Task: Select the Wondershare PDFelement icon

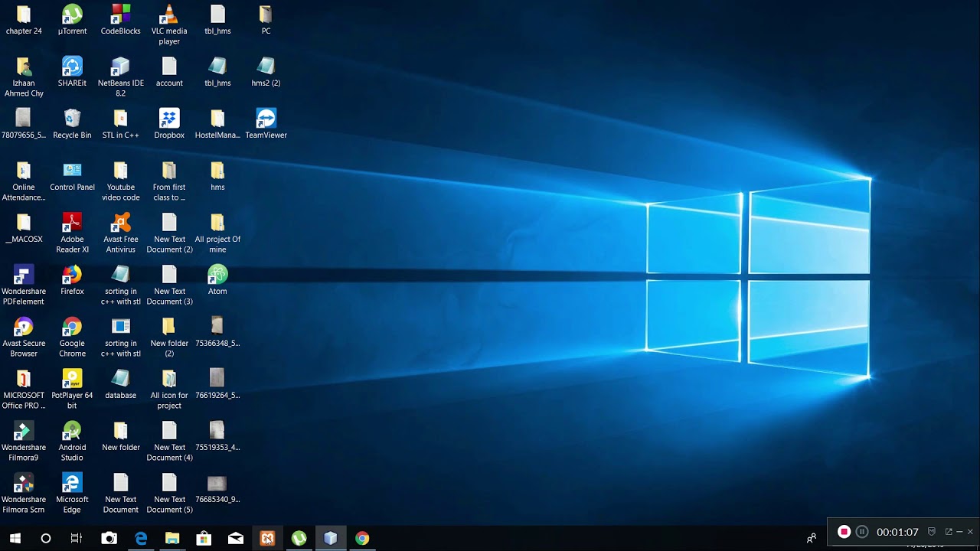Action: 24,285
